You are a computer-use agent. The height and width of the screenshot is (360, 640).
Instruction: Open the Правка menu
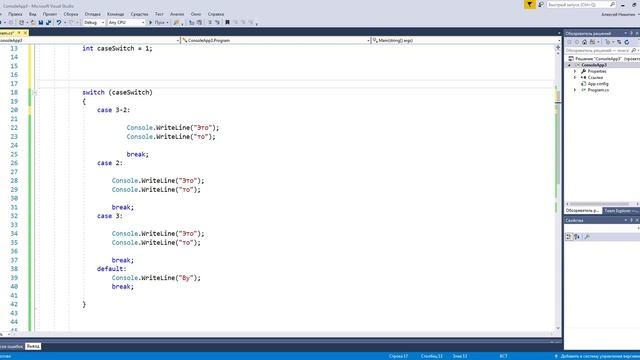[15, 14]
